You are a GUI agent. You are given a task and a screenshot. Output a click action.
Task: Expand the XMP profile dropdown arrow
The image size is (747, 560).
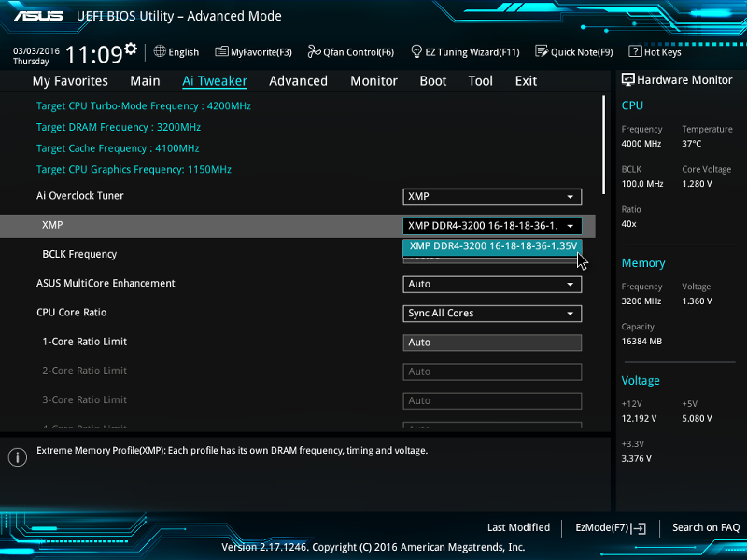[570, 226]
